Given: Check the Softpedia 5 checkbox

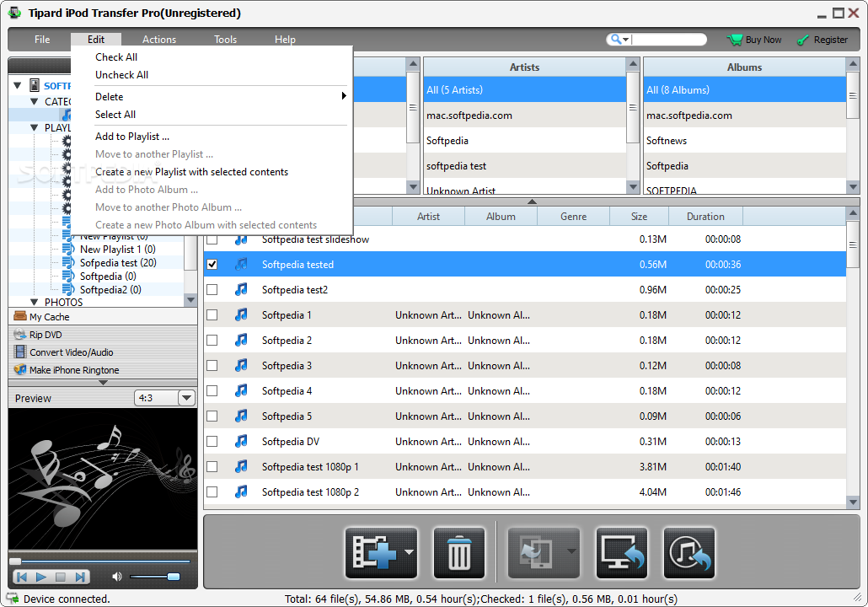Looking at the screenshot, I should tap(212, 416).
